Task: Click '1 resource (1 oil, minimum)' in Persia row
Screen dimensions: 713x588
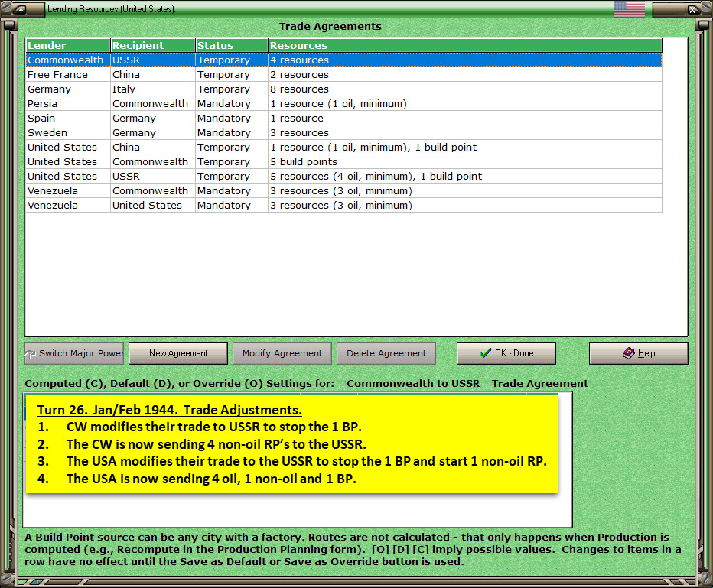Action: [465, 103]
